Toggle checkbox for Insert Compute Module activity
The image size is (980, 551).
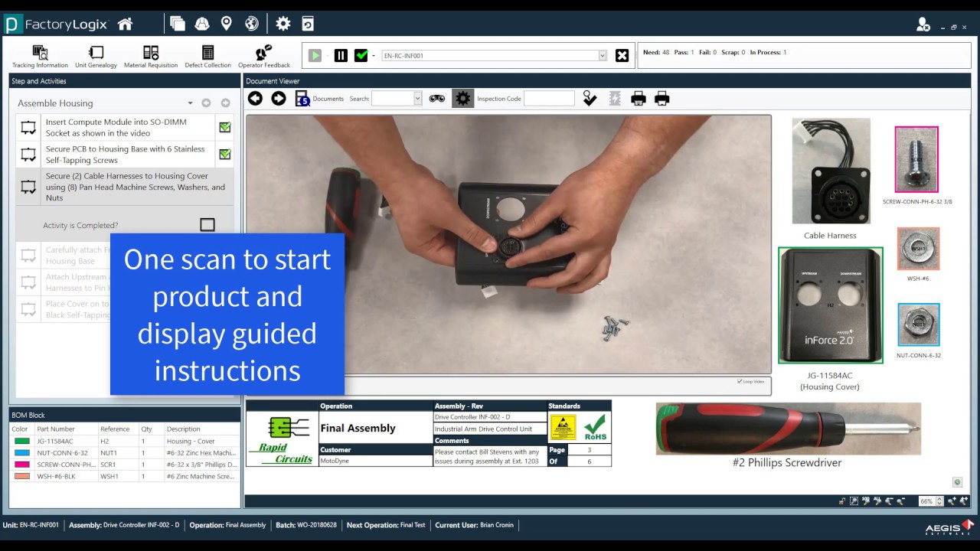(x=225, y=128)
